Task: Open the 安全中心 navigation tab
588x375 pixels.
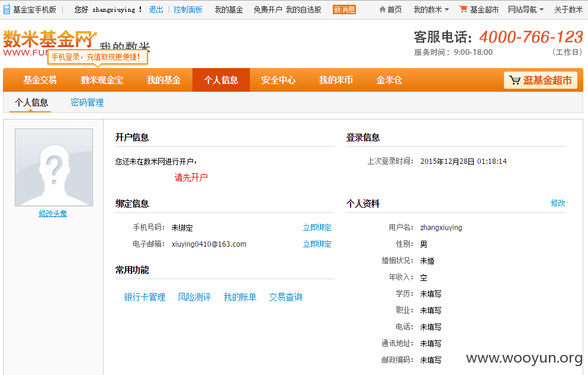Action: pyautogui.click(x=278, y=80)
